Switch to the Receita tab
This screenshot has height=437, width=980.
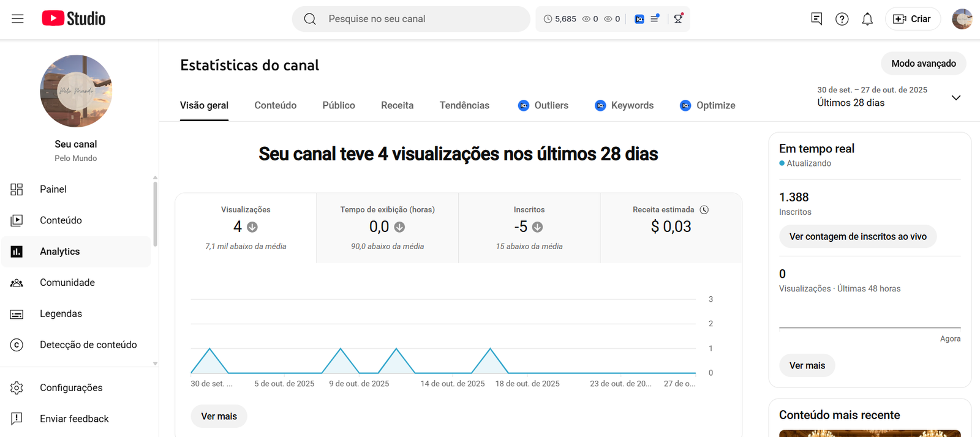(x=398, y=105)
